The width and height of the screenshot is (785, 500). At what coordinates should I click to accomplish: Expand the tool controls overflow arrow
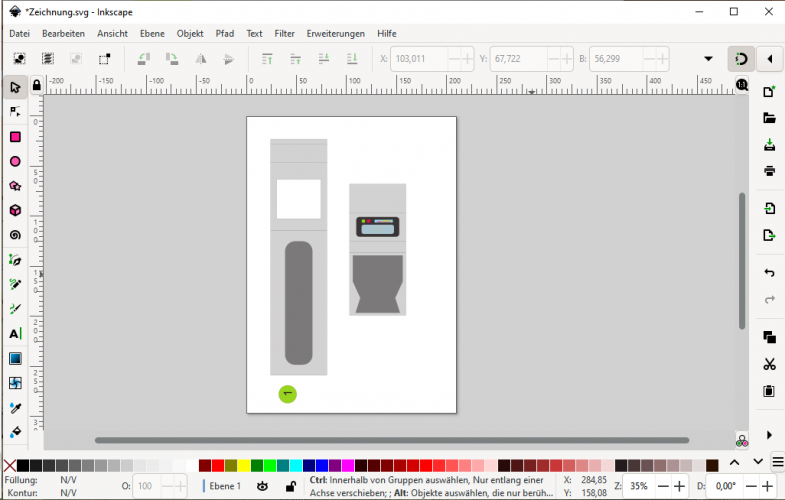[x=708, y=59]
